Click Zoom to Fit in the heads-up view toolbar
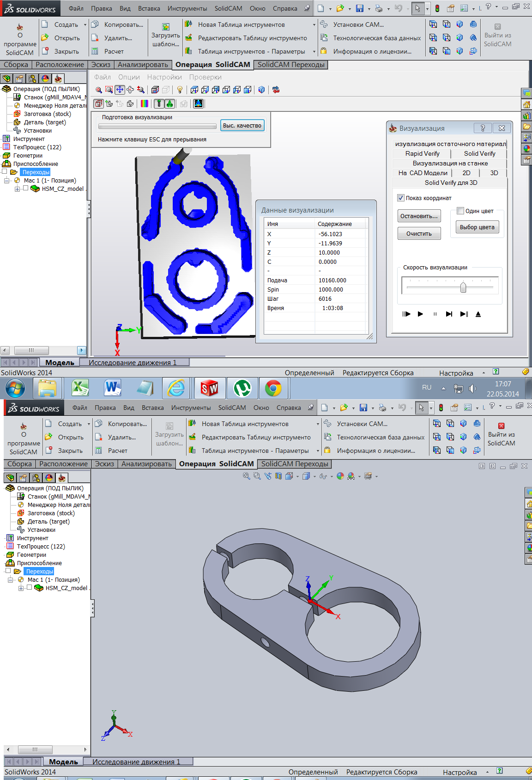 coord(247,476)
